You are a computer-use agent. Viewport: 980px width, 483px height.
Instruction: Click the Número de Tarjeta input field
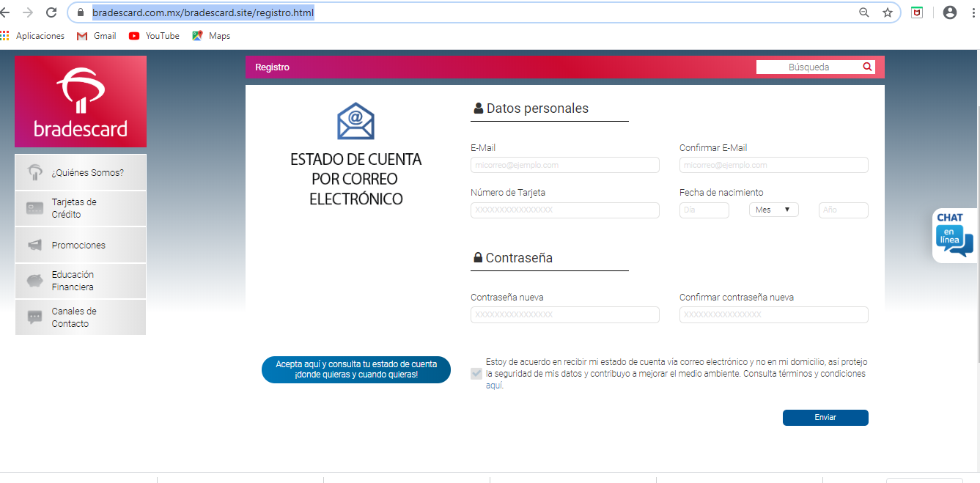click(564, 210)
